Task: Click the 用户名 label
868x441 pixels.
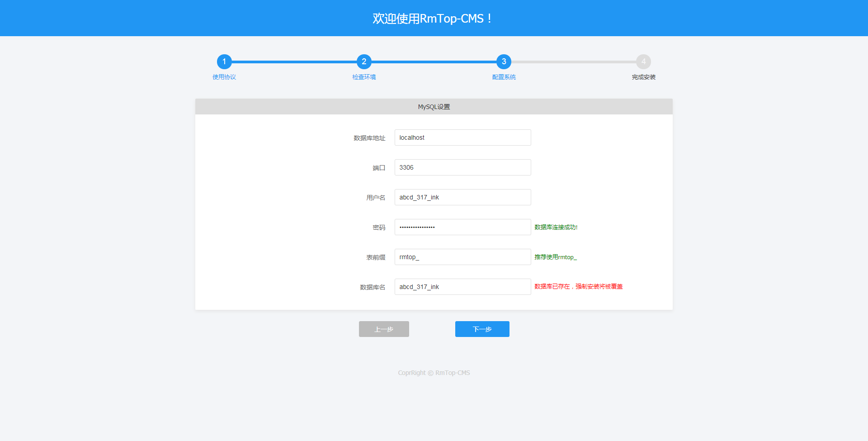Action: (x=376, y=198)
